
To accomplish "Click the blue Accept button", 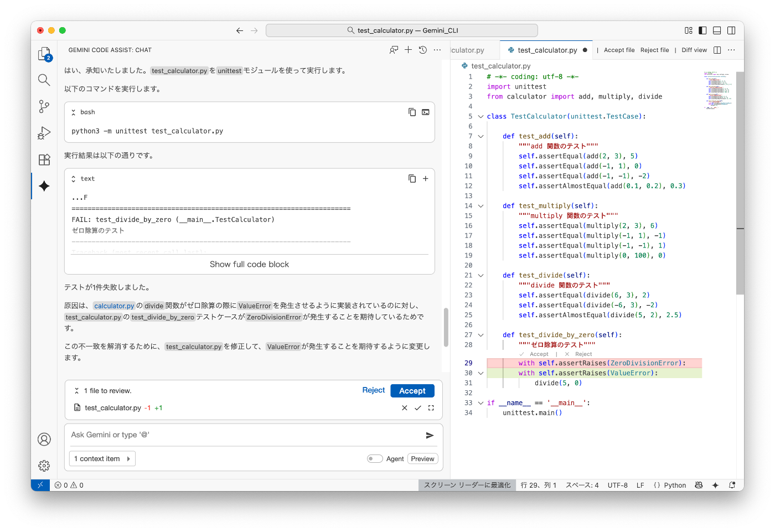I will (412, 391).
